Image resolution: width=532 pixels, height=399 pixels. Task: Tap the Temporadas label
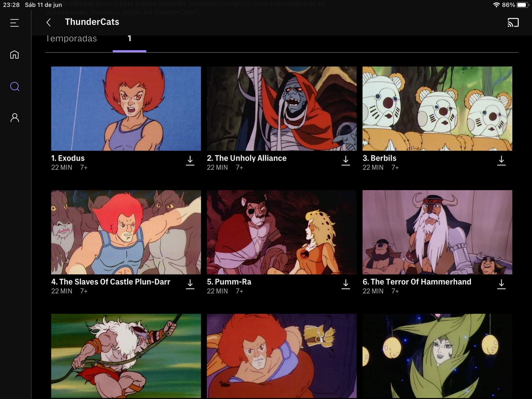coord(71,39)
